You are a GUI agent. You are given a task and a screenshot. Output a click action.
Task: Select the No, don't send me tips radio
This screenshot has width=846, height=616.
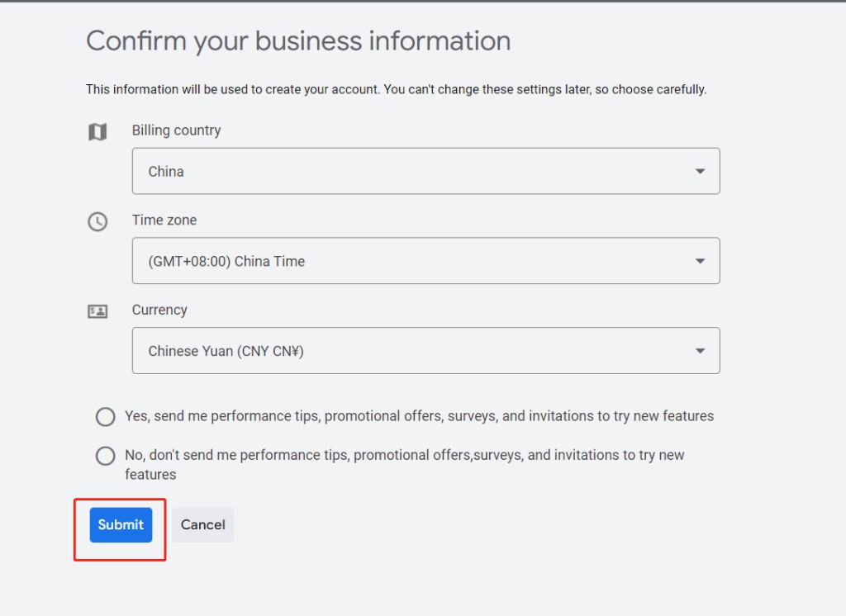tap(105, 456)
